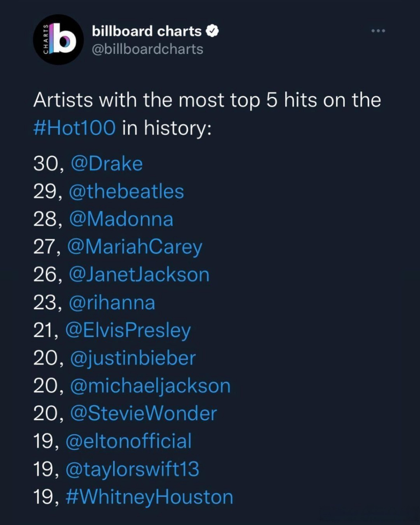Select the @JanetJackson mention

139,275
